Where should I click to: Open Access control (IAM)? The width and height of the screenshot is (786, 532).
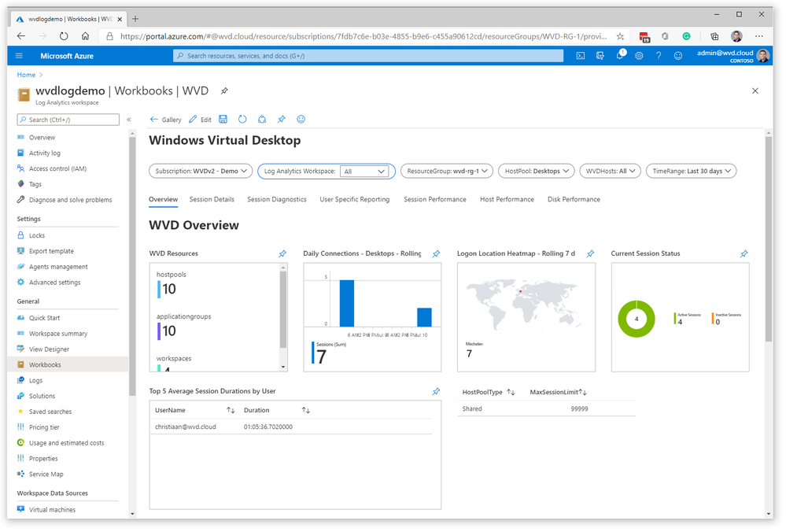57,169
